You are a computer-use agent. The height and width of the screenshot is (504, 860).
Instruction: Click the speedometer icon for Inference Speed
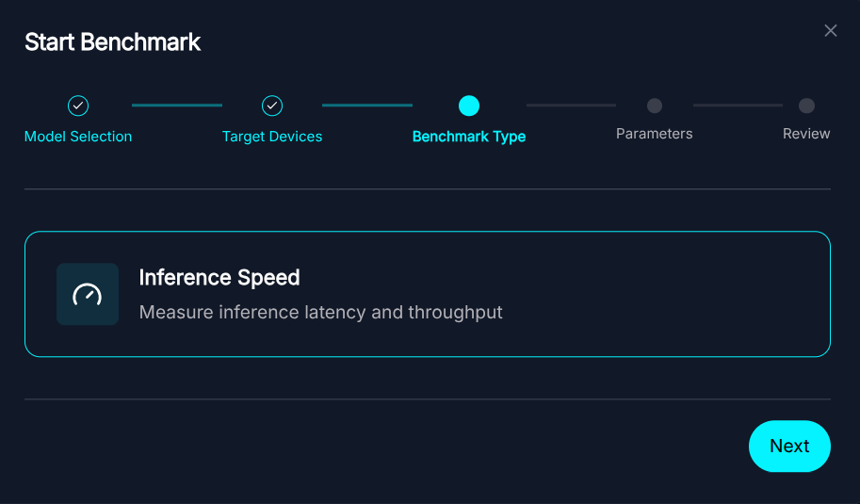point(88,294)
